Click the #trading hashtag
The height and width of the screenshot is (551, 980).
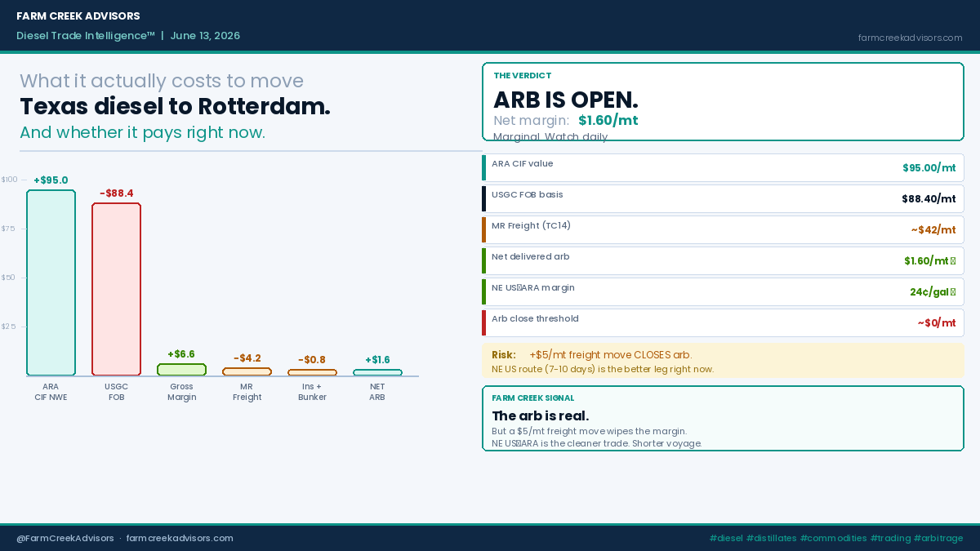tap(890, 539)
